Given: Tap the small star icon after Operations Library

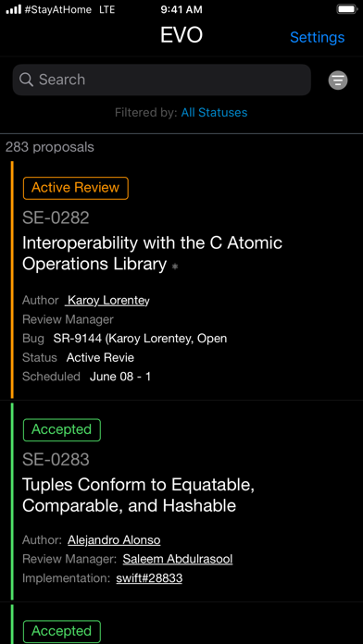Looking at the screenshot, I should [175, 266].
